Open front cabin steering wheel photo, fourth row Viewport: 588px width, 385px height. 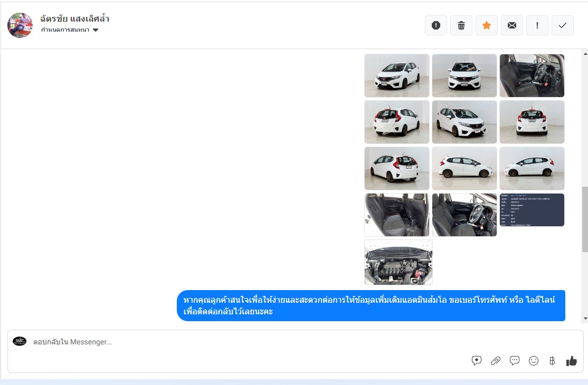click(x=464, y=215)
